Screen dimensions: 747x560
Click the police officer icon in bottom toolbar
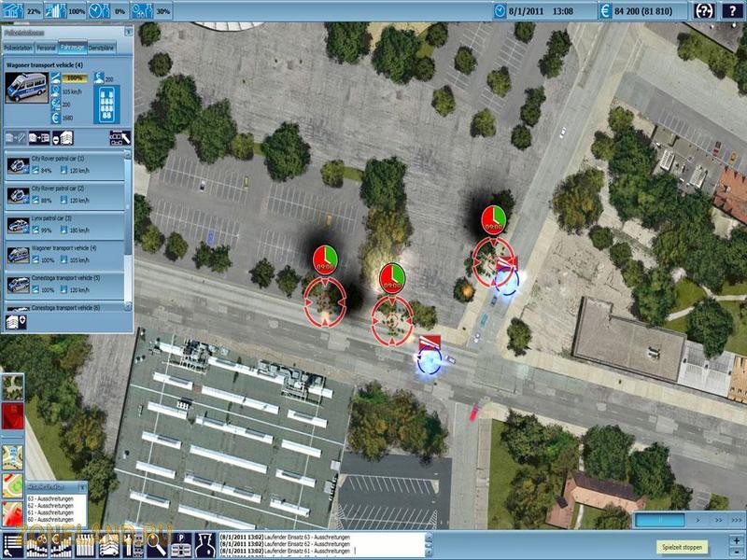coord(204,544)
